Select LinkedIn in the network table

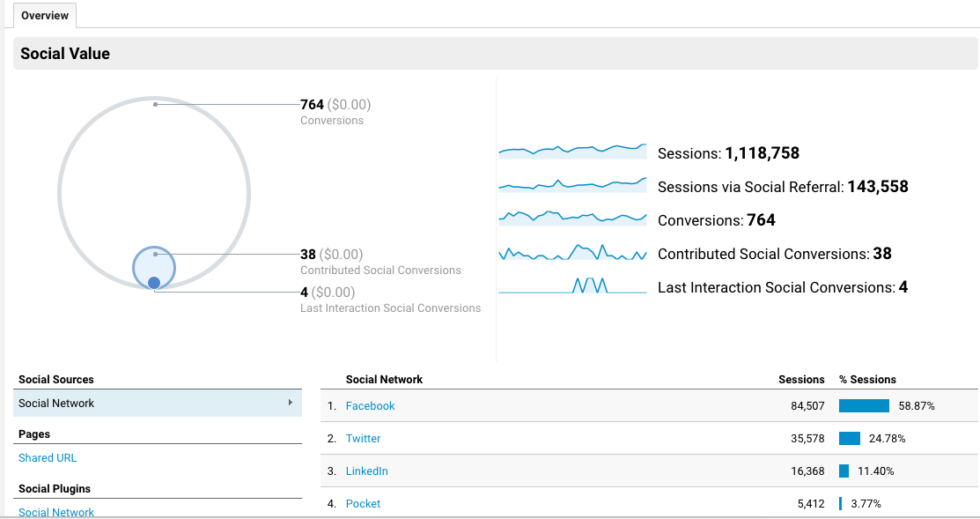pyautogui.click(x=366, y=471)
